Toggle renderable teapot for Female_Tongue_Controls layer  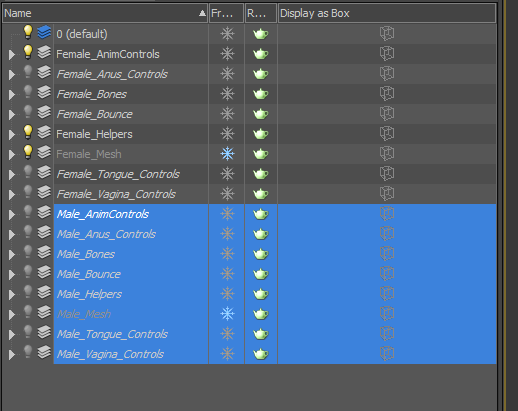261,174
